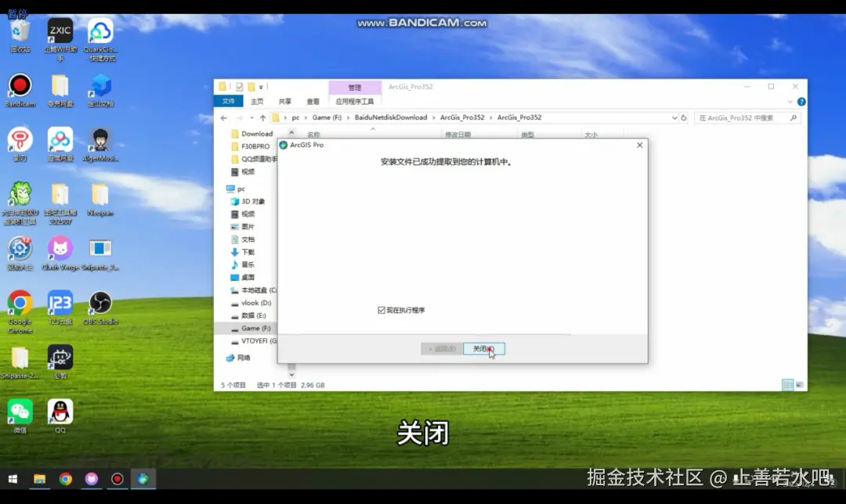Switch to thumbnail view in the status bar

coord(797,384)
